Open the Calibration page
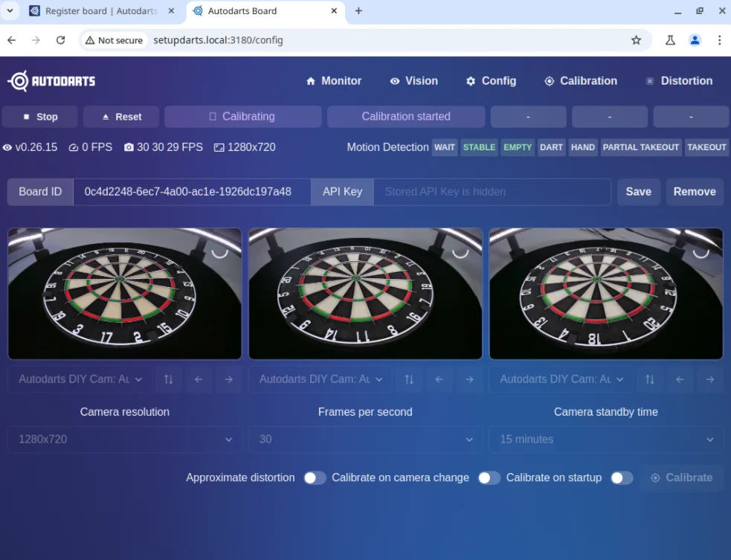The height and width of the screenshot is (560, 731). [x=581, y=81]
